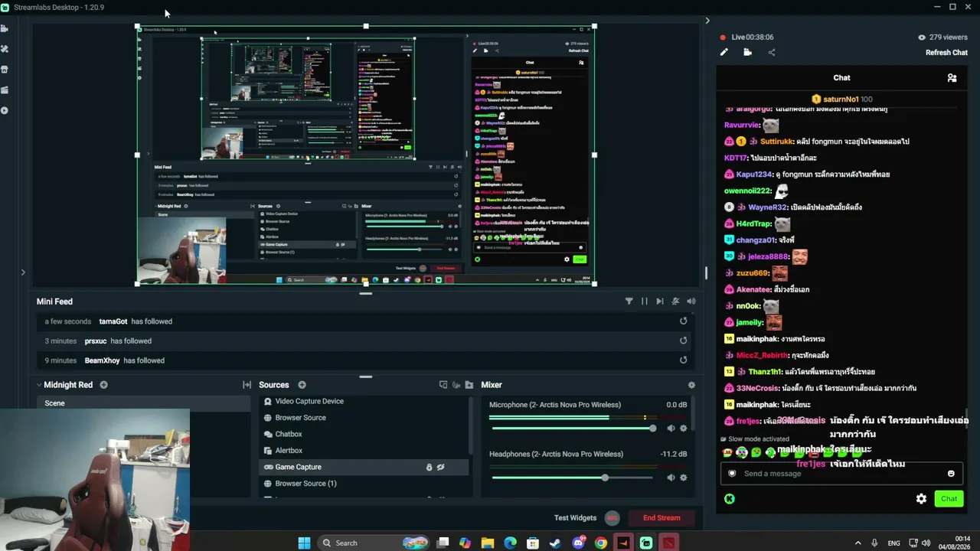Open the themes icon in left sidebar
The height and width of the screenshot is (551, 980).
coord(5,49)
